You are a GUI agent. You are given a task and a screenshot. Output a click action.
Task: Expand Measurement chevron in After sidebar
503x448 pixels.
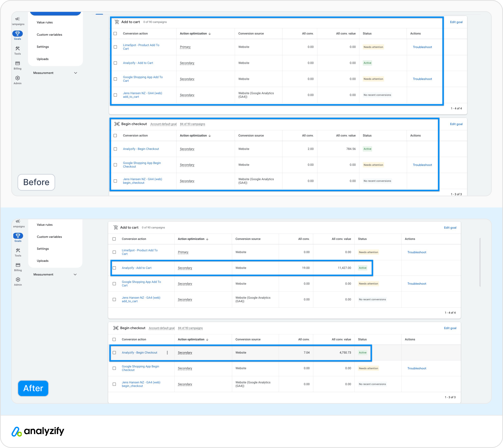(75, 275)
